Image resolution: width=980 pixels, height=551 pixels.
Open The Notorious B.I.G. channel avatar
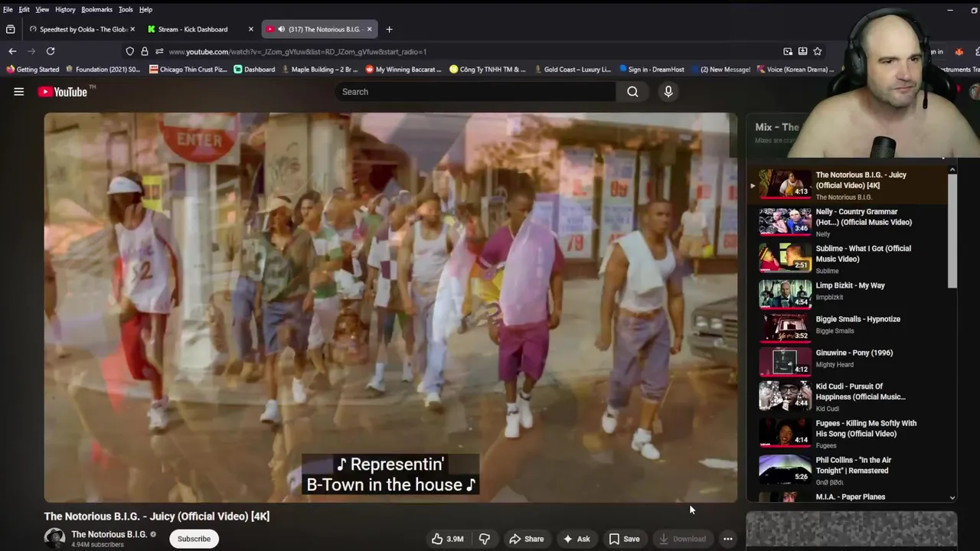click(x=54, y=539)
